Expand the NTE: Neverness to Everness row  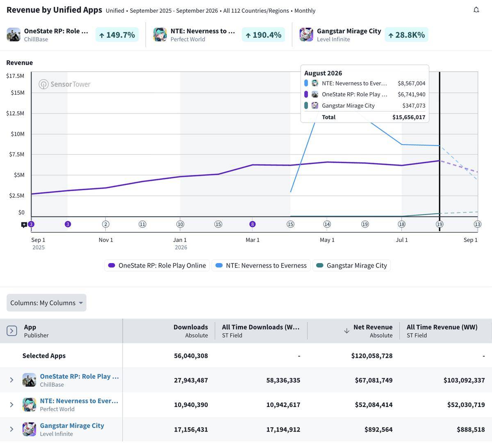point(11,405)
